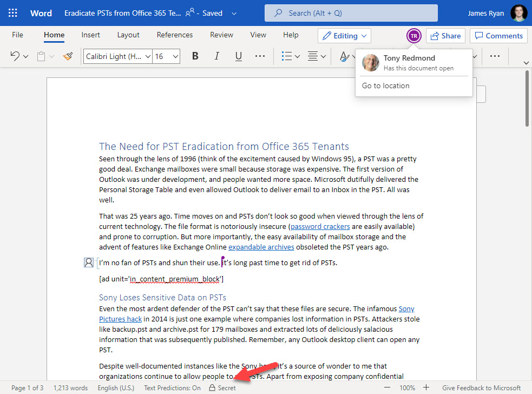Select the Home tab
Screen dimensions: 532x394
(x=54, y=35)
